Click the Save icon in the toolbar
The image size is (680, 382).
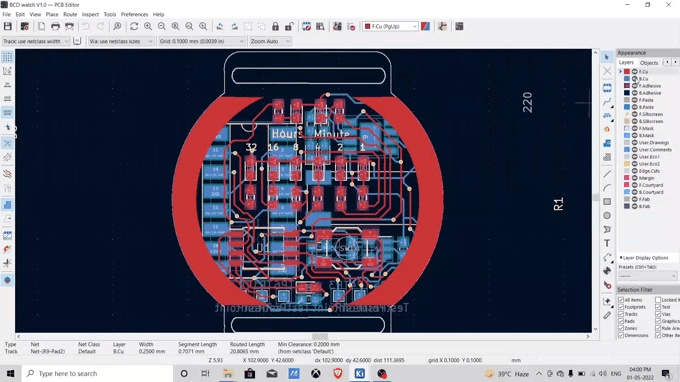tap(8, 26)
